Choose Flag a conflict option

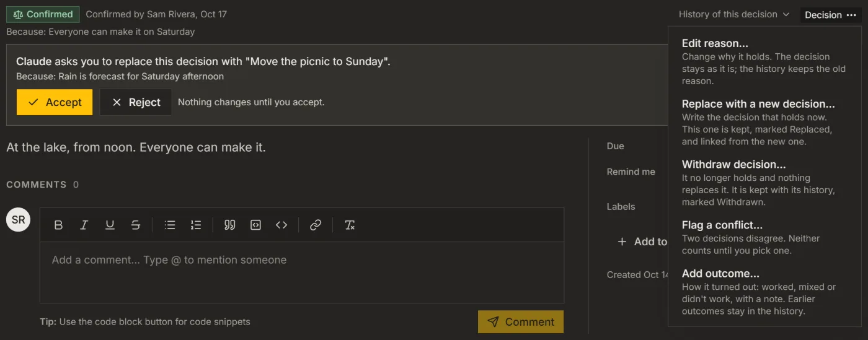pos(764,238)
